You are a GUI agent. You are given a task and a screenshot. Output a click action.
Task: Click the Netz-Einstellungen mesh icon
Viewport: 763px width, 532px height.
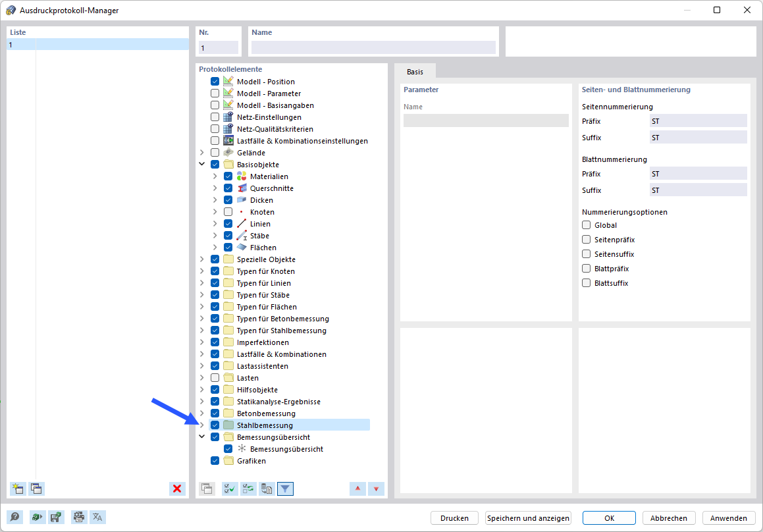[228, 117]
